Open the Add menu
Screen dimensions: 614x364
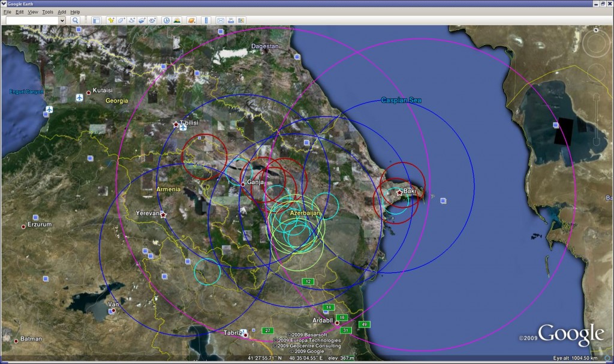[x=62, y=12]
